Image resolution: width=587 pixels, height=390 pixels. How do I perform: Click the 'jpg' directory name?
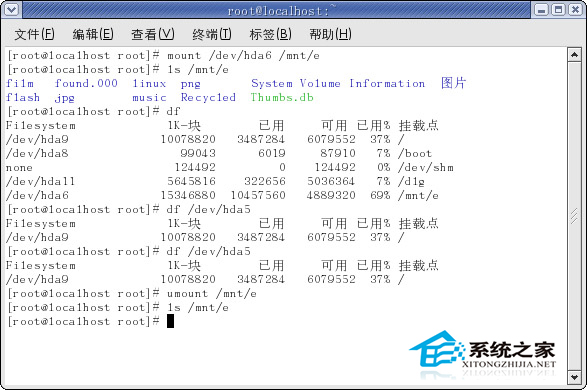coord(64,98)
